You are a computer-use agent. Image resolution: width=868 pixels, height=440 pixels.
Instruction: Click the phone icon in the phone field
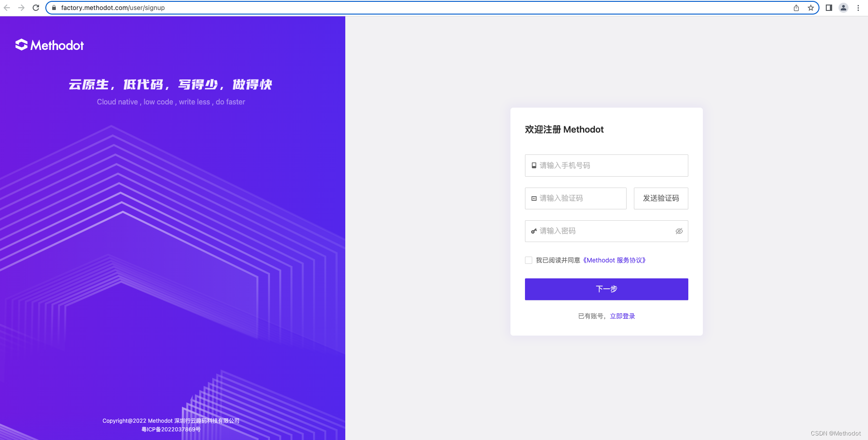click(x=534, y=166)
